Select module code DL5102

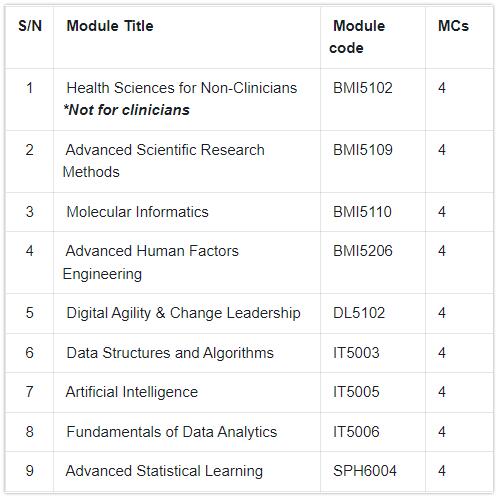359,313
